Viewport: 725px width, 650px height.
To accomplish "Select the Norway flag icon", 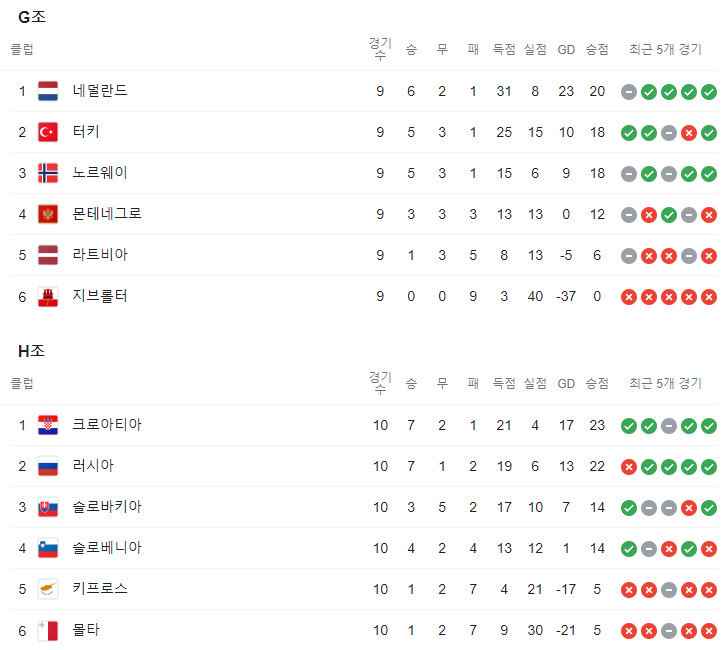I will pos(48,173).
